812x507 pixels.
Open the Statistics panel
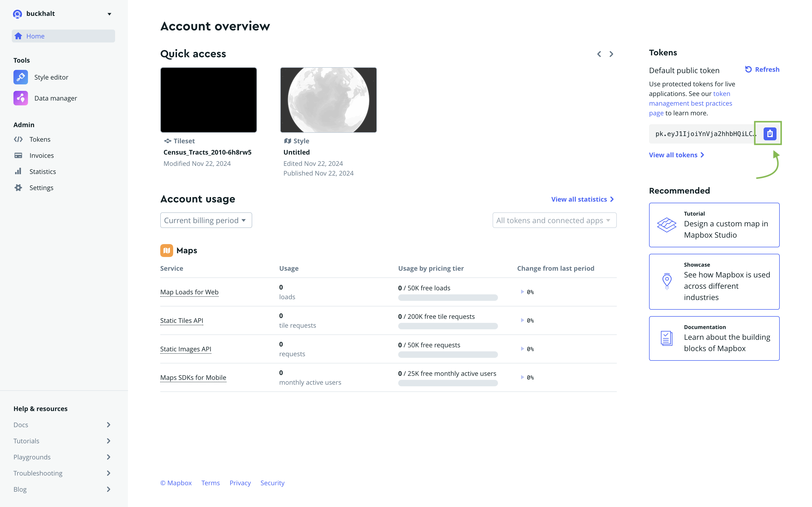pos(42,171)
